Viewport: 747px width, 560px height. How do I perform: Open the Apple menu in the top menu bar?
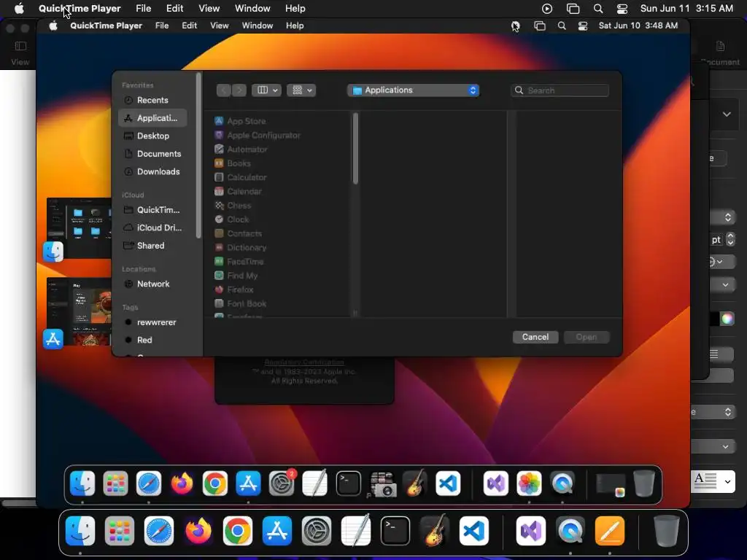[x=19, y=9]
